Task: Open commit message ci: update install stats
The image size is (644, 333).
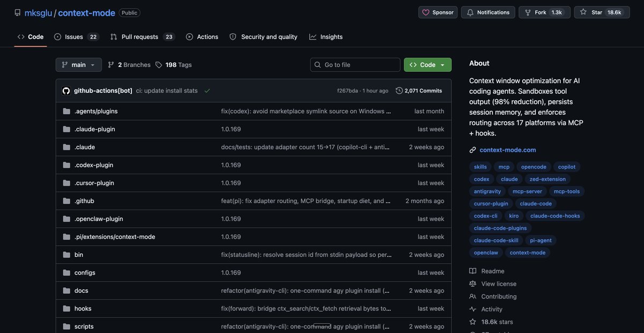Action: pyautogui.click(x=167, y=91)
